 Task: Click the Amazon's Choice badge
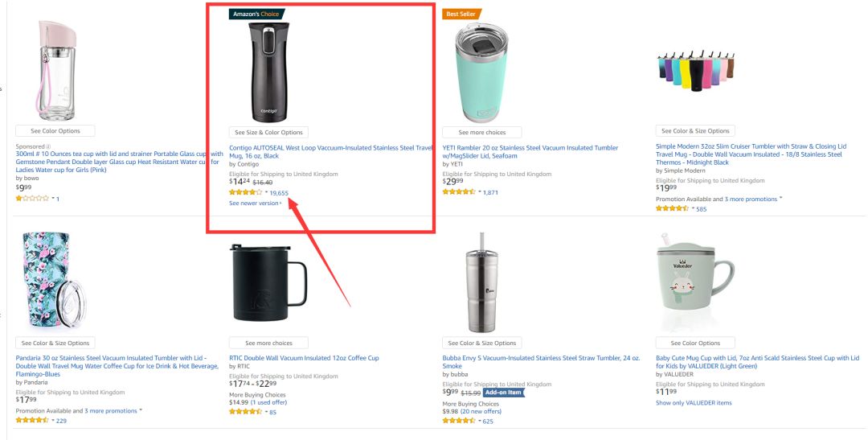click(x=257, y=14)
